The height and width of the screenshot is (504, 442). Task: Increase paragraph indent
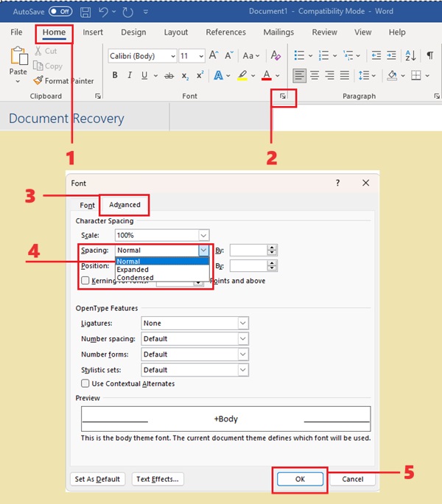391,55
